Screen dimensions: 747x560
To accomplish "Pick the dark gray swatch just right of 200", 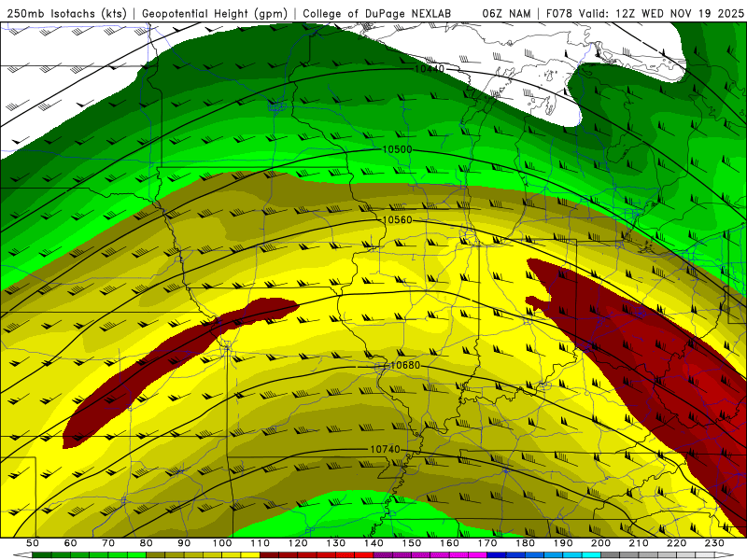I will tap(611, 554).
